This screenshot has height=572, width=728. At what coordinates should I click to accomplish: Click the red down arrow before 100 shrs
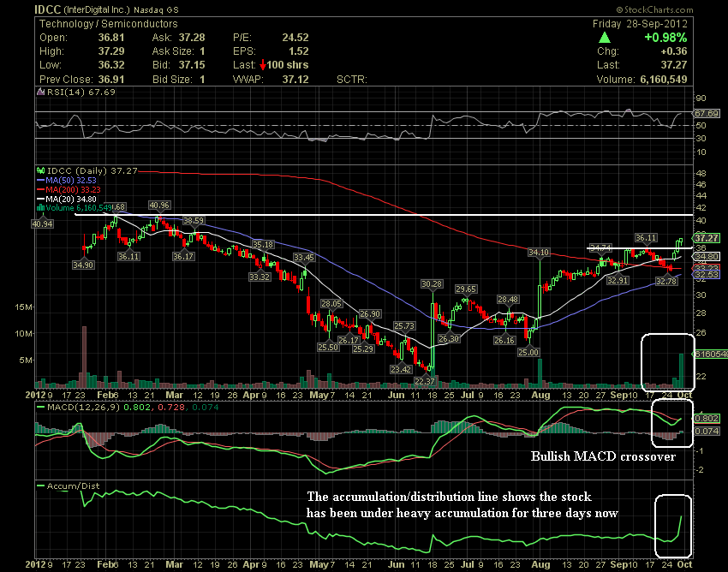pyautogui.click(x=262, y=65)
